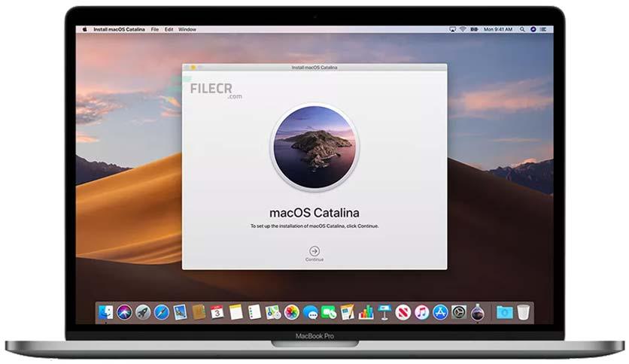Open the Apple menu
Screen dimensions: 629x364
(x=84, y=29)
